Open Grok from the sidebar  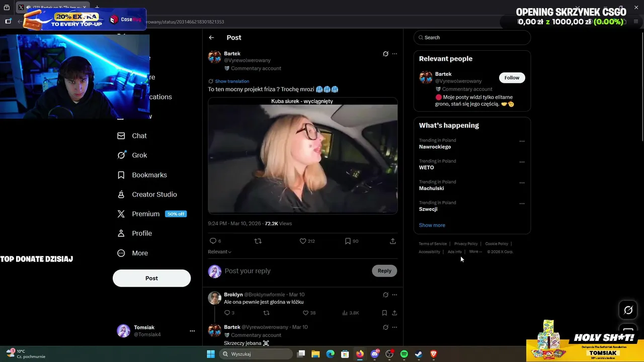(132, 155)
